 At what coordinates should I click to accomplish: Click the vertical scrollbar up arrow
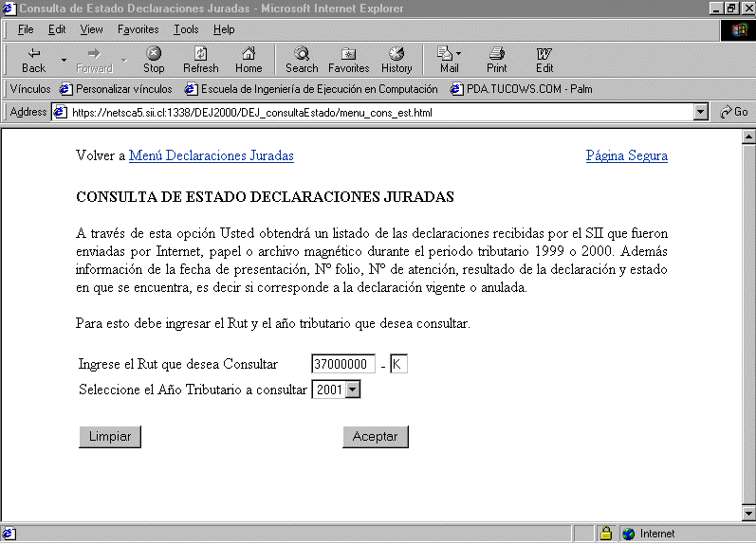748,136
